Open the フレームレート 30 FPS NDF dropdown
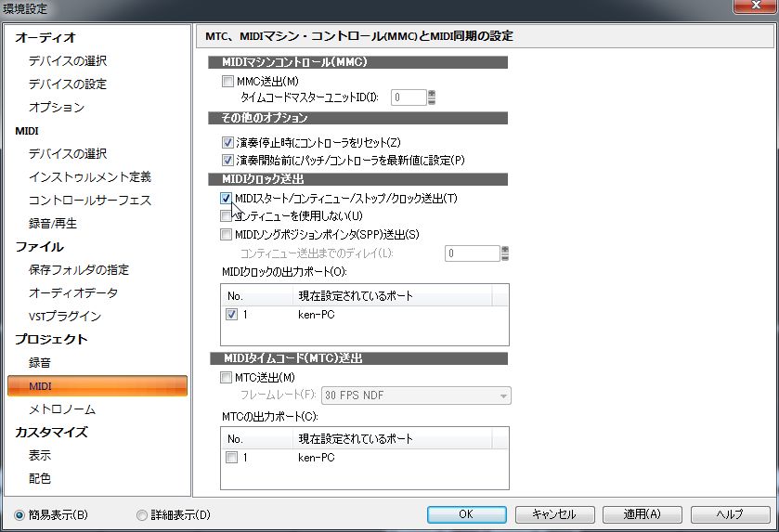 [416, 396]
